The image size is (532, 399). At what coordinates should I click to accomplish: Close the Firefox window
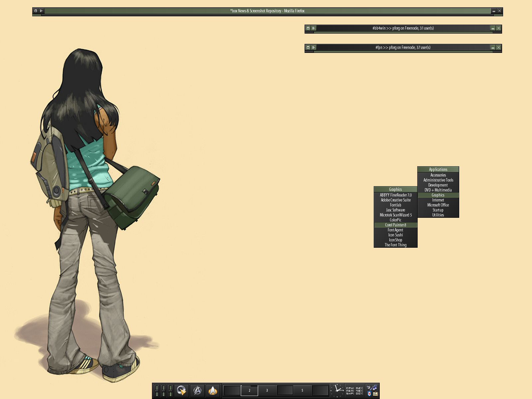[x=499, y=11]
